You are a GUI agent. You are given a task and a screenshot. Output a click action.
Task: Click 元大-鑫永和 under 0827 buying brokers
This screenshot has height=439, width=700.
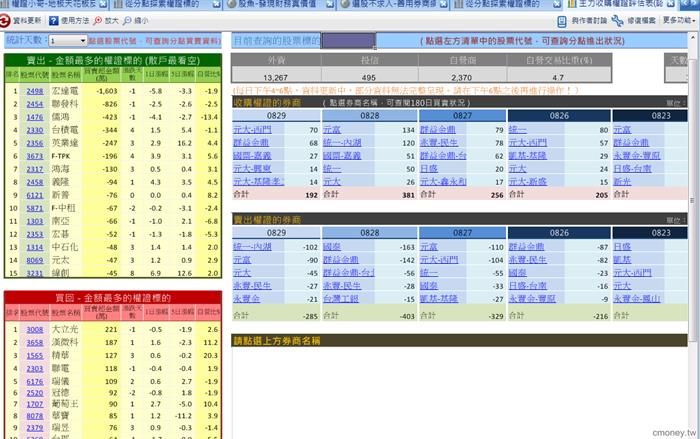pyautogui.click(x=443, y=181)
